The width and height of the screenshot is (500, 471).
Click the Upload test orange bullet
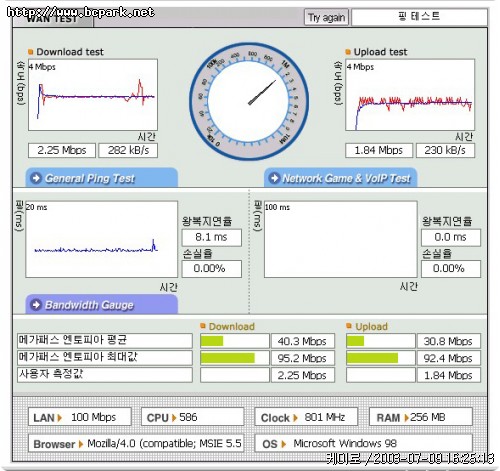[x=348, y=52]
